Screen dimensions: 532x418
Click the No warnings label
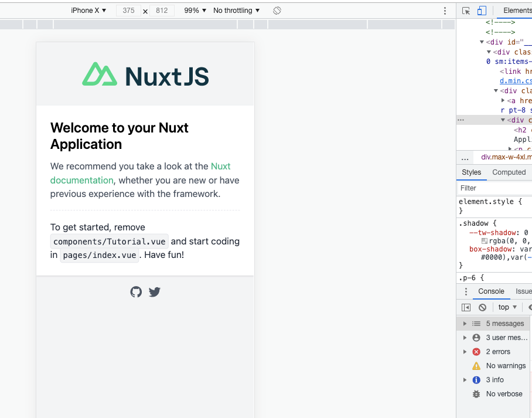tap(506, 366)
